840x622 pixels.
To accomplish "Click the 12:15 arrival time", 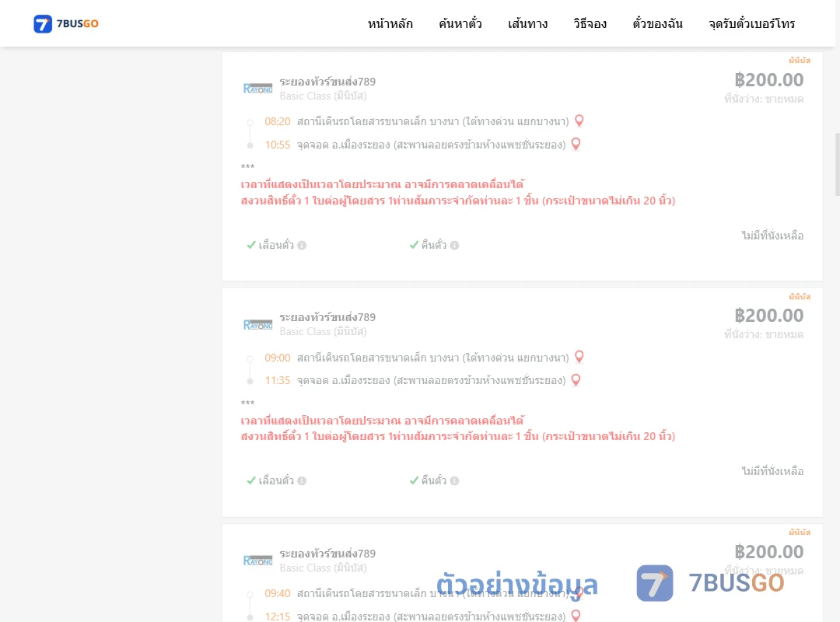I will (x=278, y=616).
